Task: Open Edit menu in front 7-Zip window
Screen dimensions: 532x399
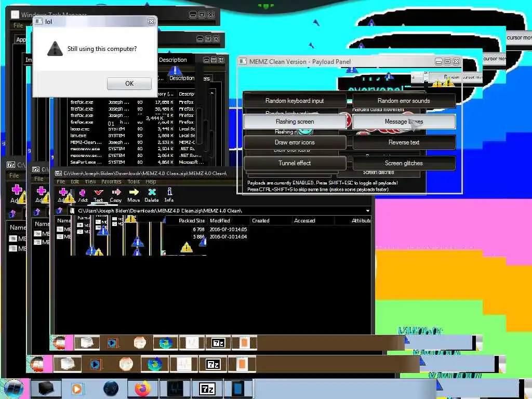Action: coord(75,181)
